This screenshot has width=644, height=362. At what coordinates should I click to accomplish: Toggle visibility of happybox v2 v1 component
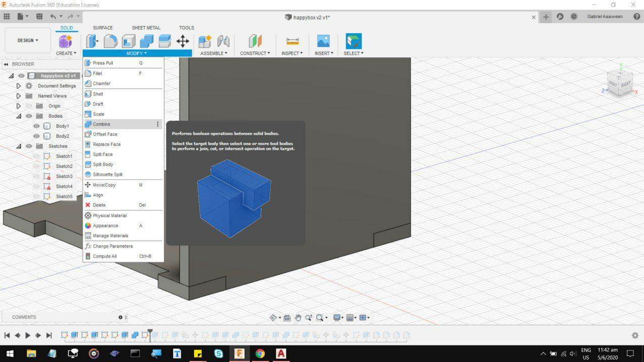coord(21,76)
